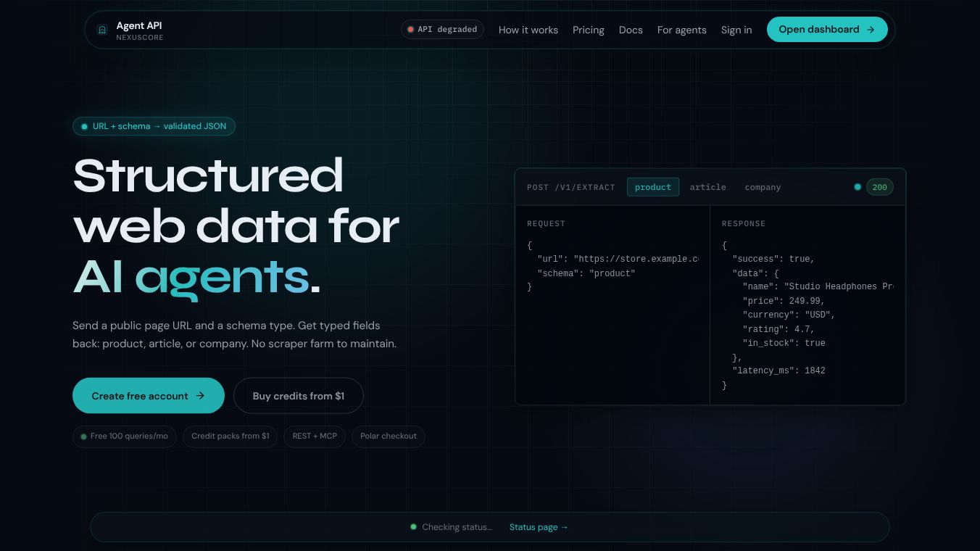Click the Checking status text
The image size is (980, 551).
pyautogui.click(x=457, y=527)
